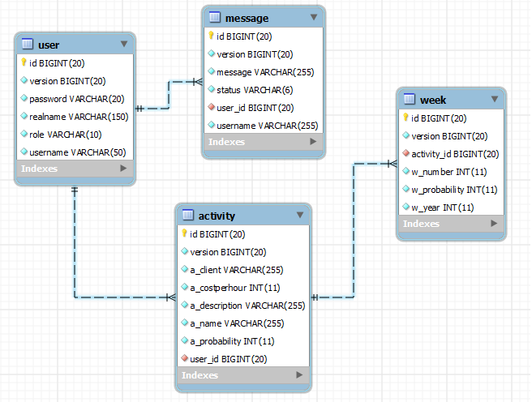
Task: Click the message table icon
Action: [x=214, y=17]
